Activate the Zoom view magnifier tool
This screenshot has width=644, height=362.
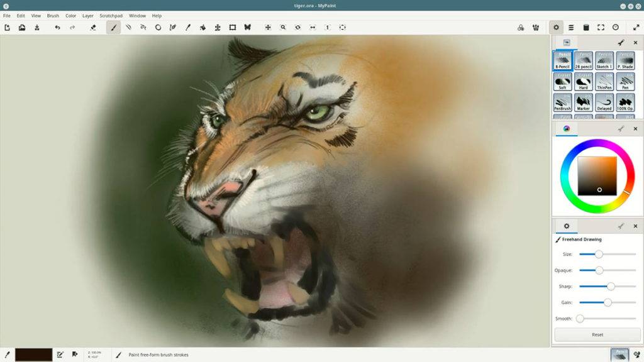click(283, 28)
